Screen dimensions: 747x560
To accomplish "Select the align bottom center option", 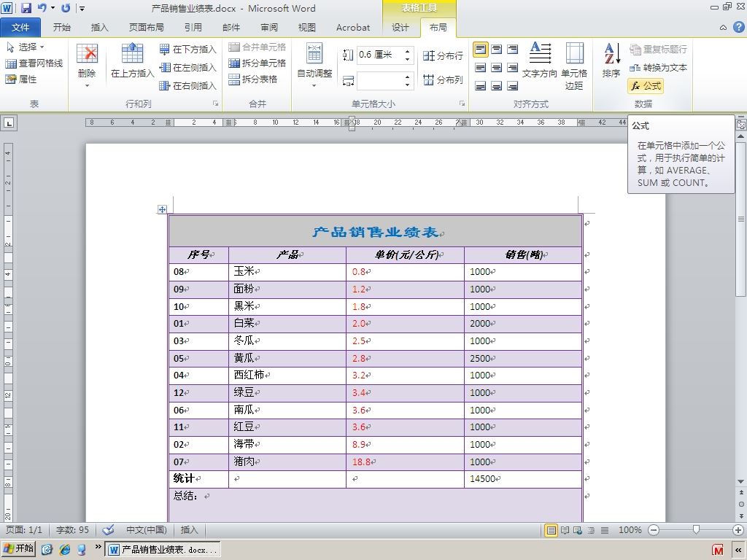I will (496, 86).
